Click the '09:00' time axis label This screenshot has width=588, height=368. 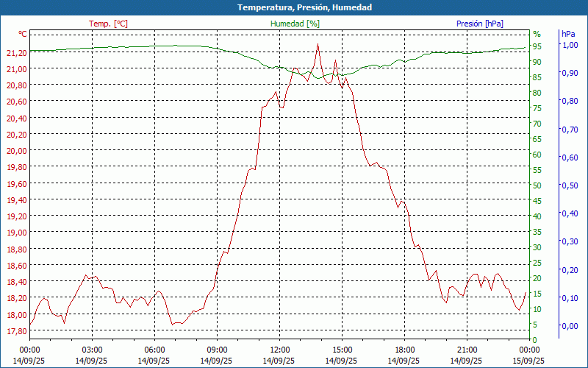(x=217, y=350)
